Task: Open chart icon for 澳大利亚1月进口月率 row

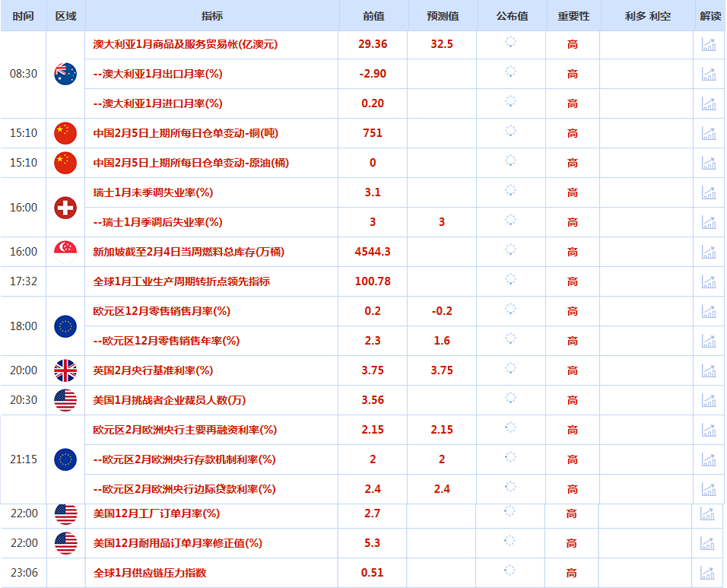Action: point(709,104)
